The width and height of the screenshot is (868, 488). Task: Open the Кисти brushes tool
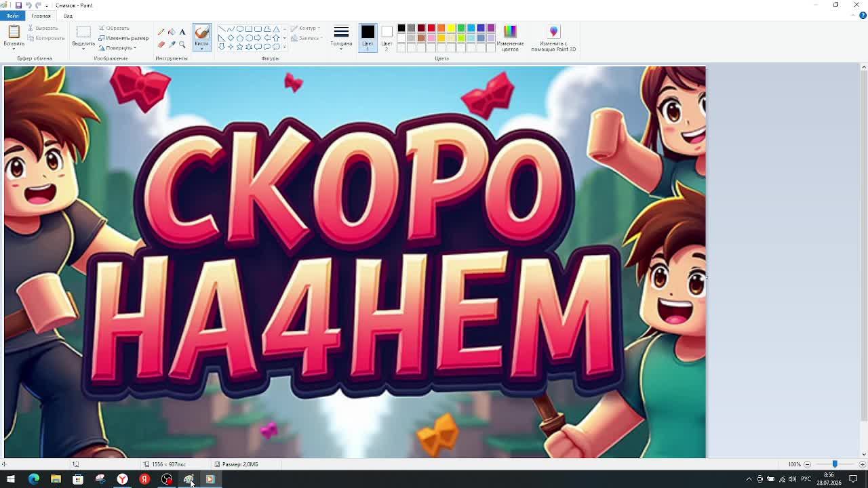[201, 37]
